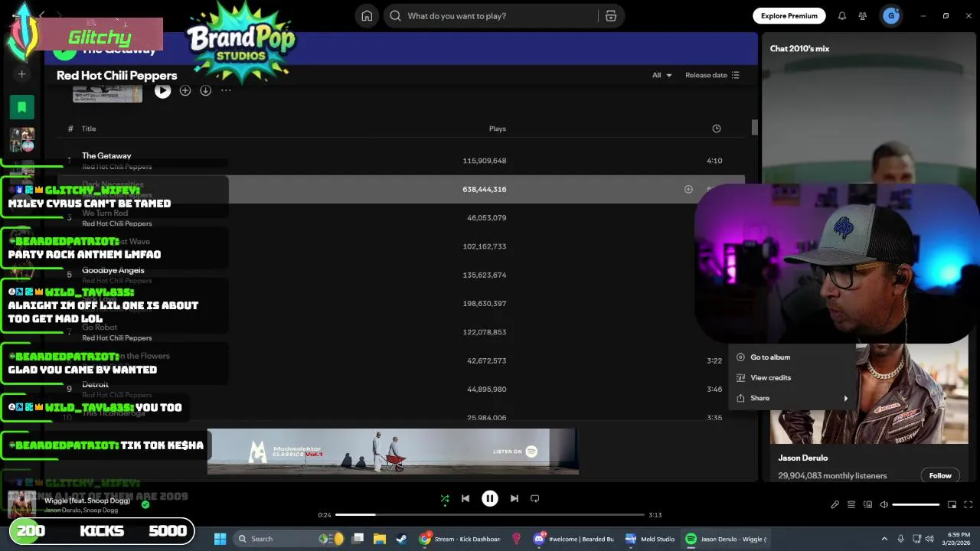This screenshot has width=980, height=551.
Task: Pause the current song
Action: pyautogui.click(x=490, y=498)
